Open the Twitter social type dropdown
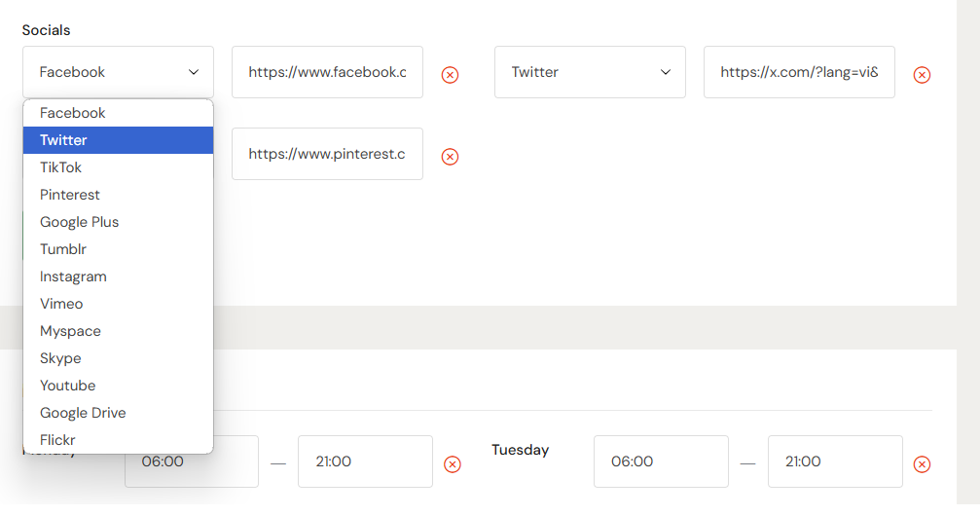The height and width of the screenshot is (516, 980). coord(590,72)
